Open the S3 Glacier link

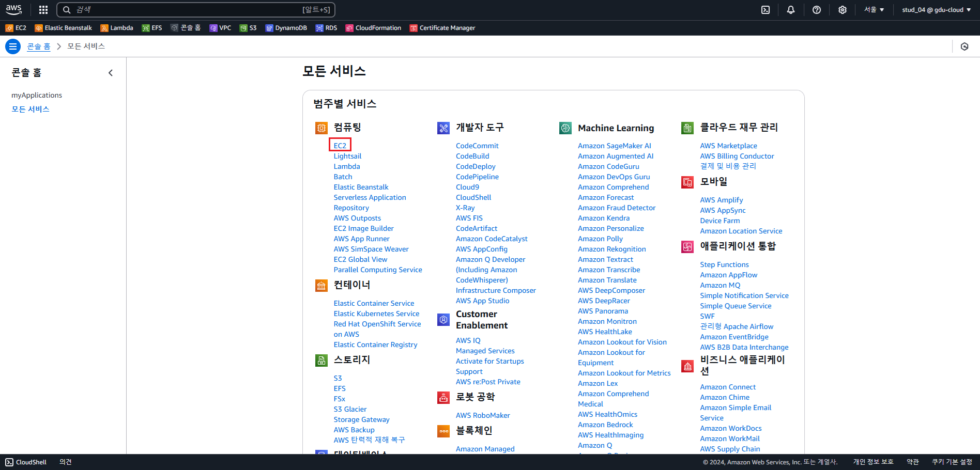coord(350,409)
